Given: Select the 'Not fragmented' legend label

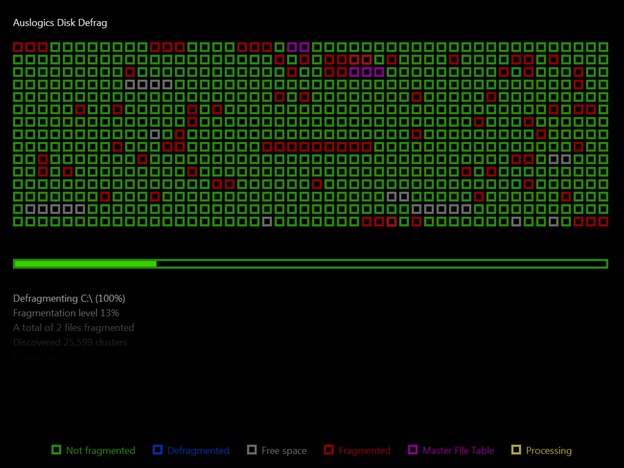Looking at the screenshot, I should (101, 450).
